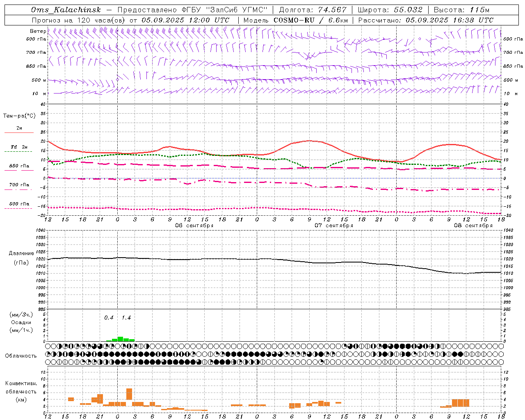Click the 0.4 precipitation total value

(109, 318)
